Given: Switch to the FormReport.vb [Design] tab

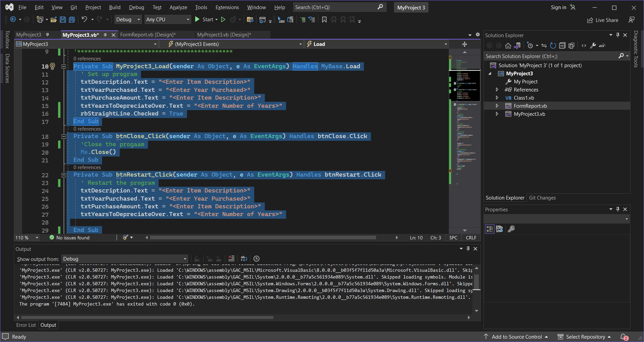Looking at the screenshot, I should click(x=148, y=35).
